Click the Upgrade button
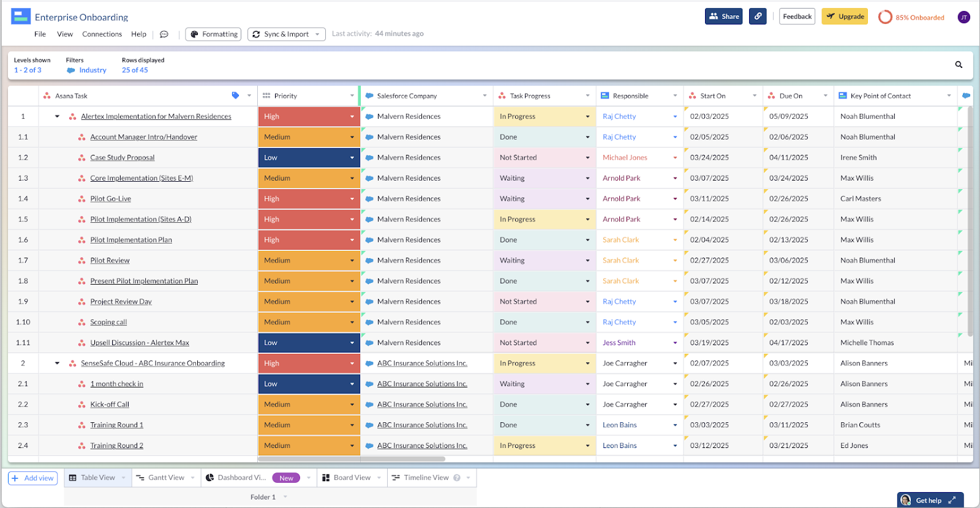This screenshot has width=980, height=508. [x=845, y=17]
